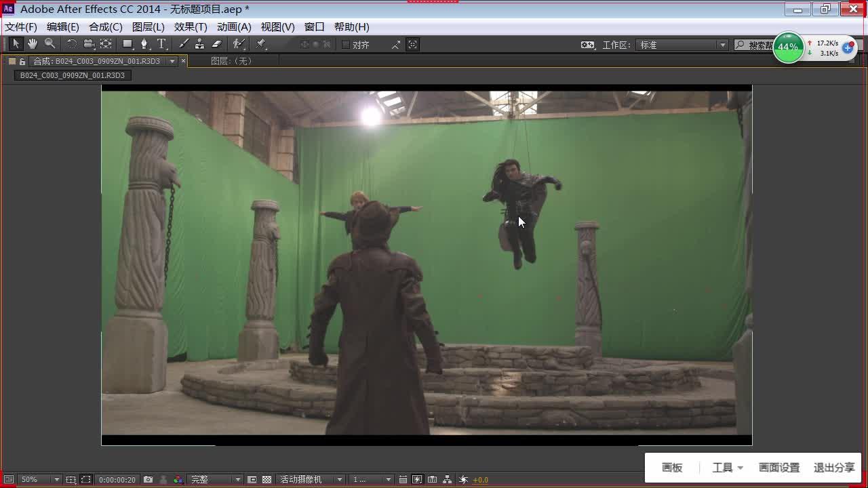Open the 1 view layout dropdown
The height and width of the screenshot is (488, 868).
pos(372,480)
